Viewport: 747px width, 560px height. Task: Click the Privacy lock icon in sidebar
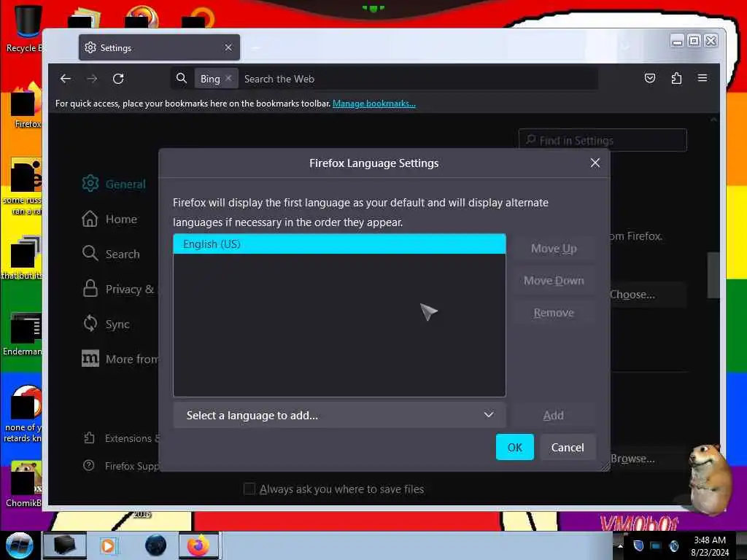[x=90, y=288]
